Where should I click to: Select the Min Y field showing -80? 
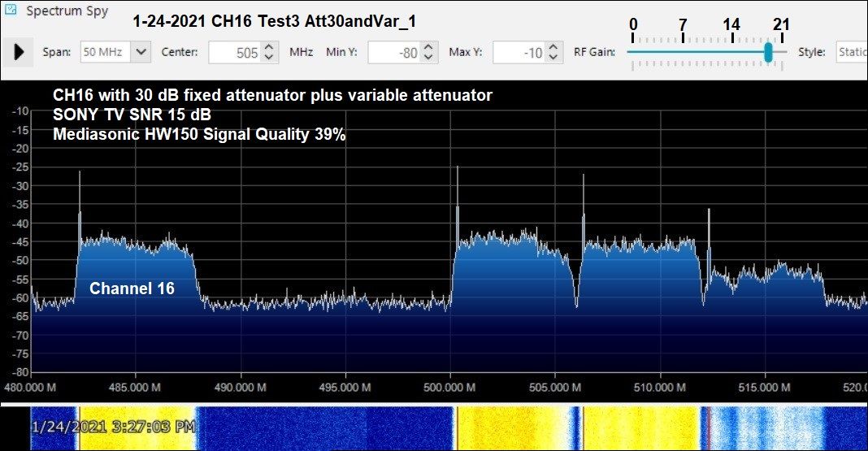point(394,53)
